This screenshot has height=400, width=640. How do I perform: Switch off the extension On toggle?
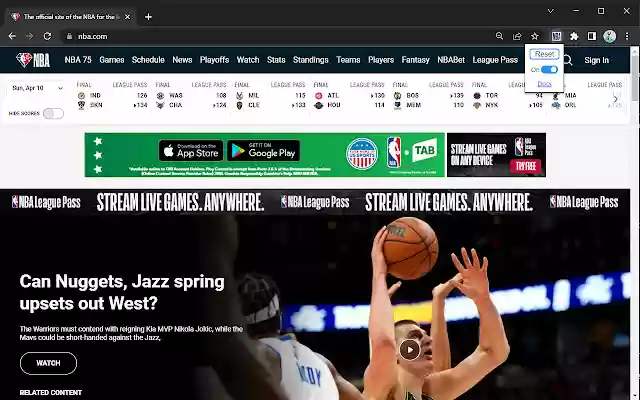549,69
